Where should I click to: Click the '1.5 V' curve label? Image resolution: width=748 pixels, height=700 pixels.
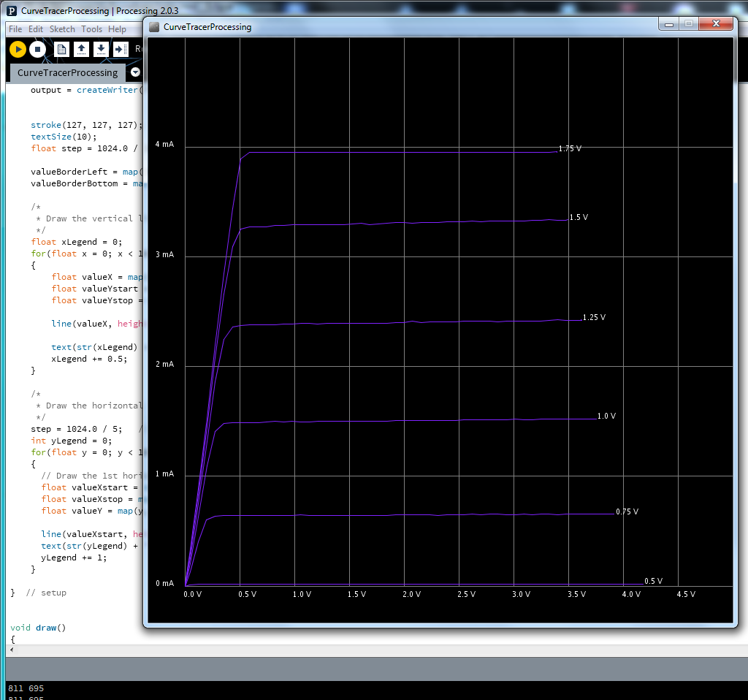579,217
